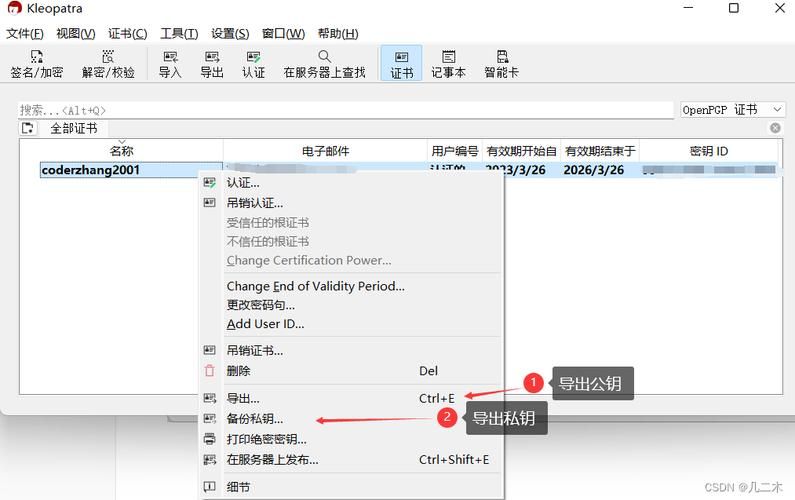This screenshot has width=795, height=500.
Task: Open the 文件(F) menu
Action: (x=25, y=33)
